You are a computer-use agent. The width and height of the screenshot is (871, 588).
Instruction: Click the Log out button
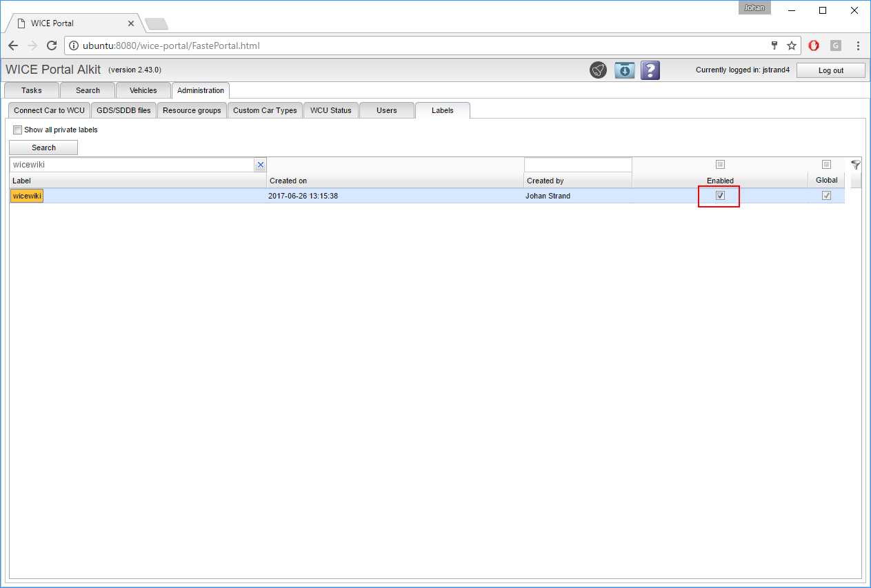click(830, 70)
